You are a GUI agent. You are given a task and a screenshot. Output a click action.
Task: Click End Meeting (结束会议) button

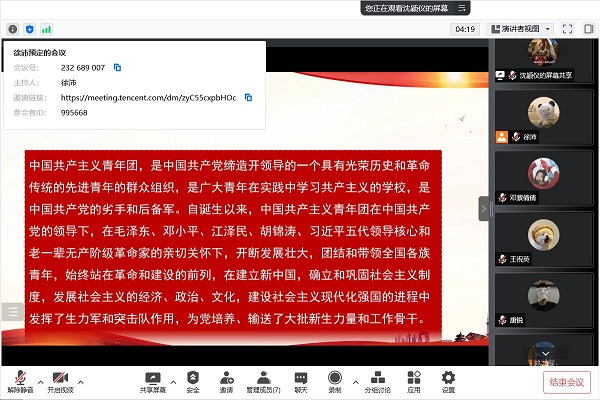pos(566,382)
